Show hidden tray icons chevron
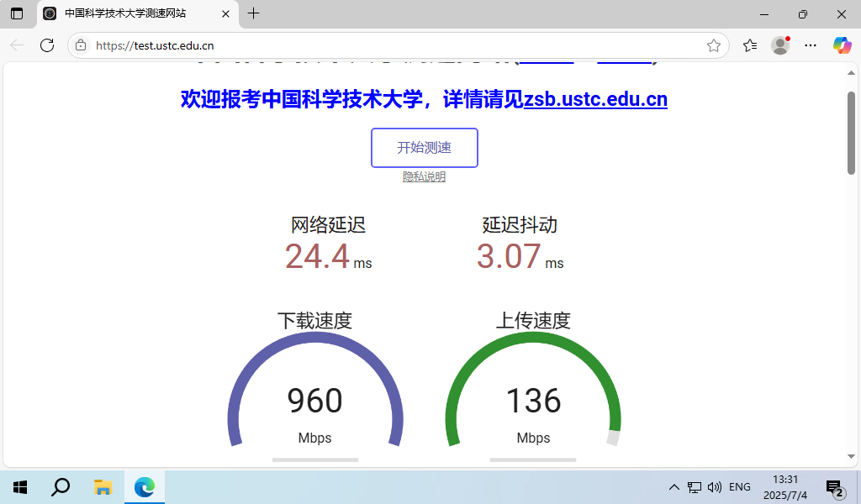Viewport: 861px width, 504px height. pyautogui.click(x=673, y=487)
